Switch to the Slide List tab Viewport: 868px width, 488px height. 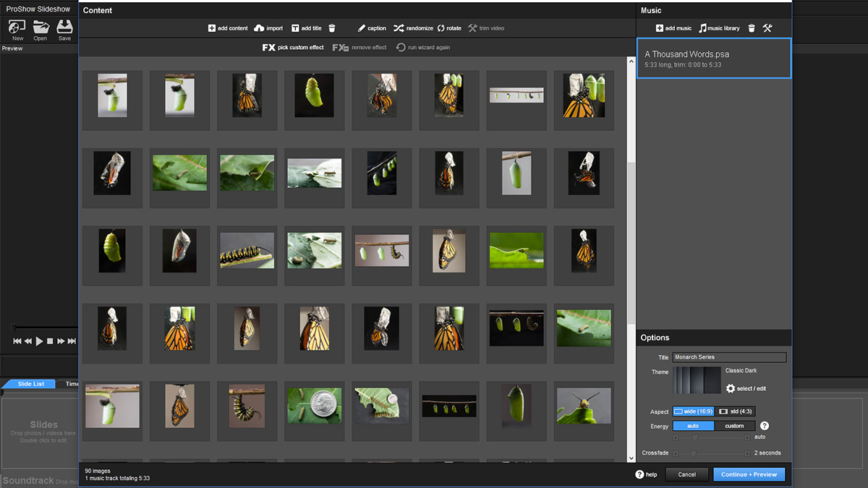tap(30, 384)
